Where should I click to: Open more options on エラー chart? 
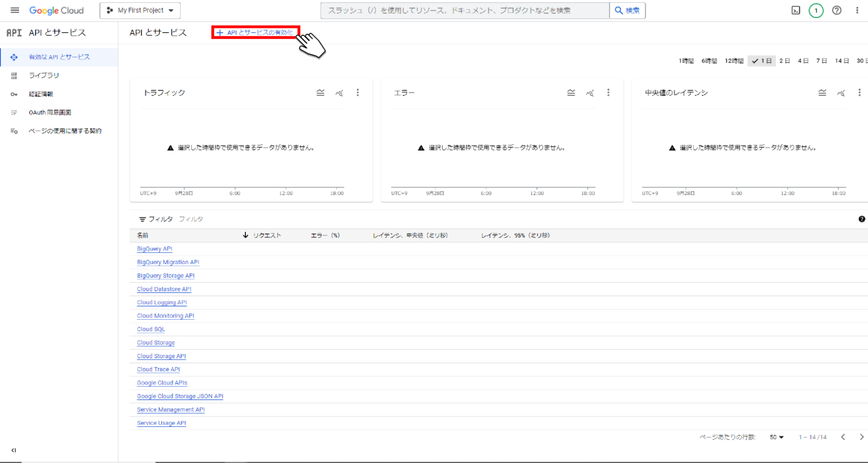[x=608, y=93]
